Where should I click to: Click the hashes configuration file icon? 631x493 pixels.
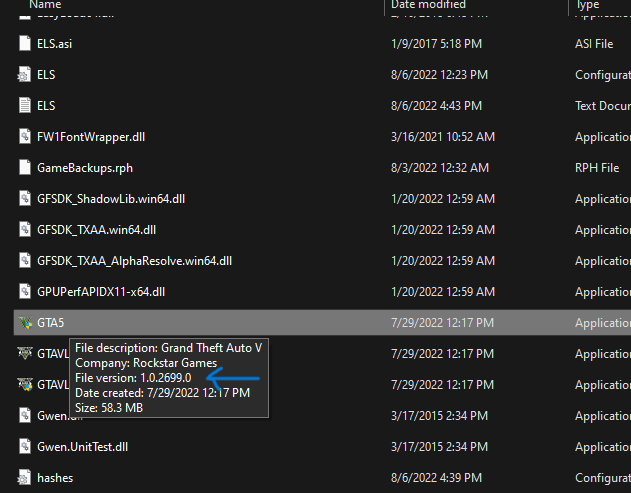(25, 477)
